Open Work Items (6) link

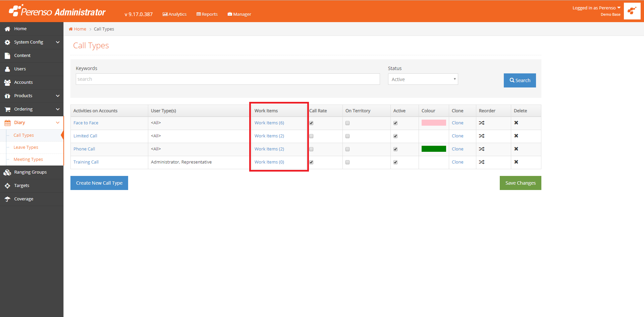269,123
